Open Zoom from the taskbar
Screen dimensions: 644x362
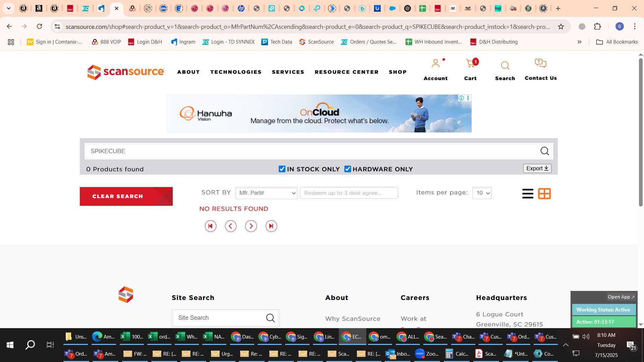click(x=427, y=354)
